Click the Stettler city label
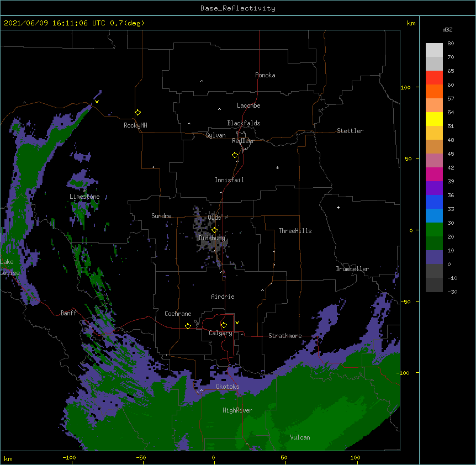Image resolution: width=476 pixels, height=465 pixels. tap(350, 131)
